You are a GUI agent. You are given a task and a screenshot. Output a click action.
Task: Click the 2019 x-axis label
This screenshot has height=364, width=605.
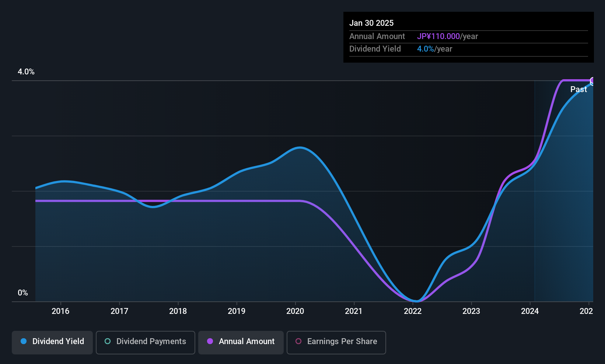pyautogui.click(x=237, y=311)
